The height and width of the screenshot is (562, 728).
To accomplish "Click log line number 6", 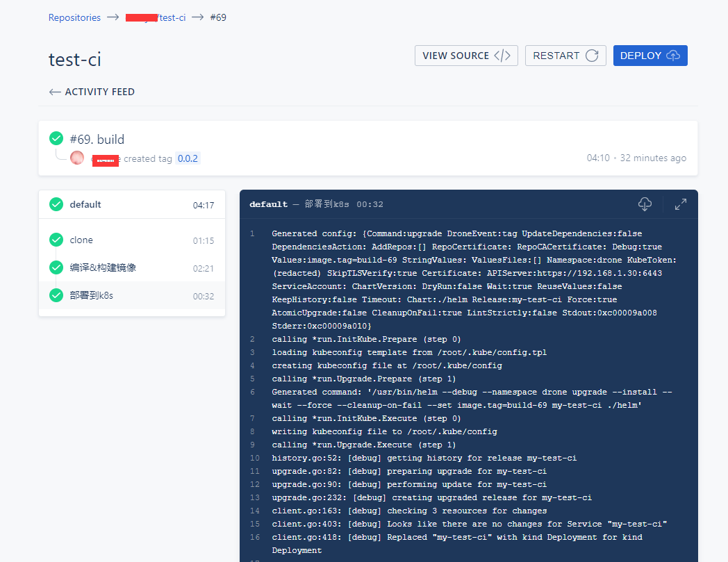I will (x=252, y=392).
